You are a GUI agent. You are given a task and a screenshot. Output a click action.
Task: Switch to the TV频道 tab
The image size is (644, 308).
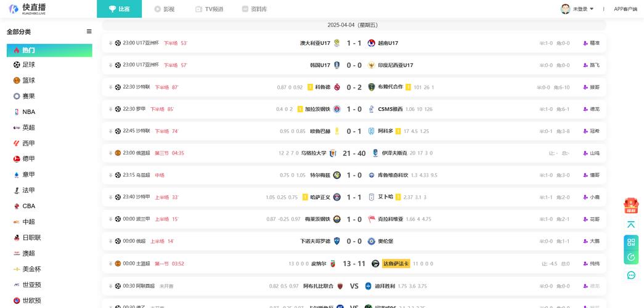(210, 9)
